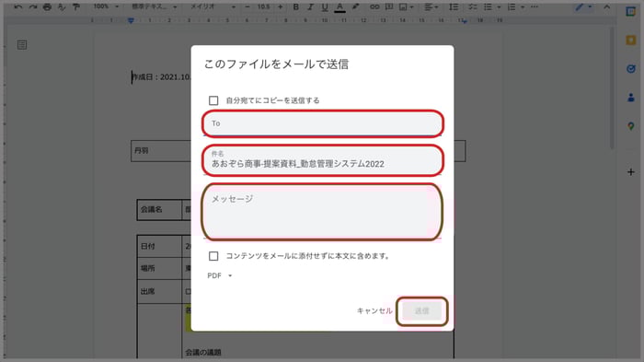Open the text color picker

click(x=339, y=7)
